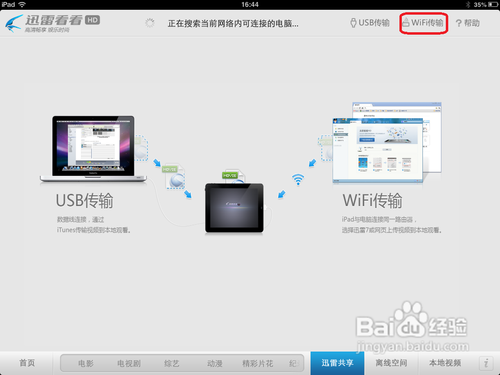Tap the browser windows illustration

pos(387,143)
